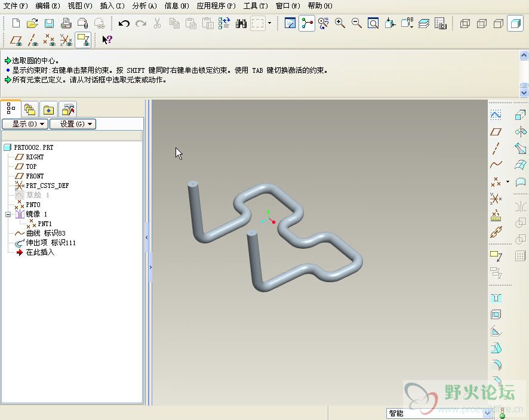Switch to the Favorites navigator tab
Image resolution: width=529 pixels, height=420 pixels.
pyautogui.click(x=48, y=109)
